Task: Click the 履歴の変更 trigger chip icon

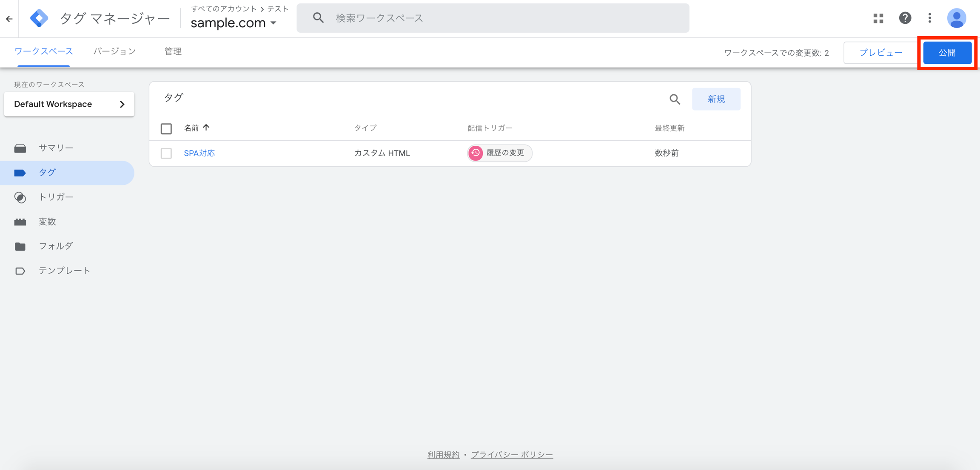Action: (x=476, y=153)
